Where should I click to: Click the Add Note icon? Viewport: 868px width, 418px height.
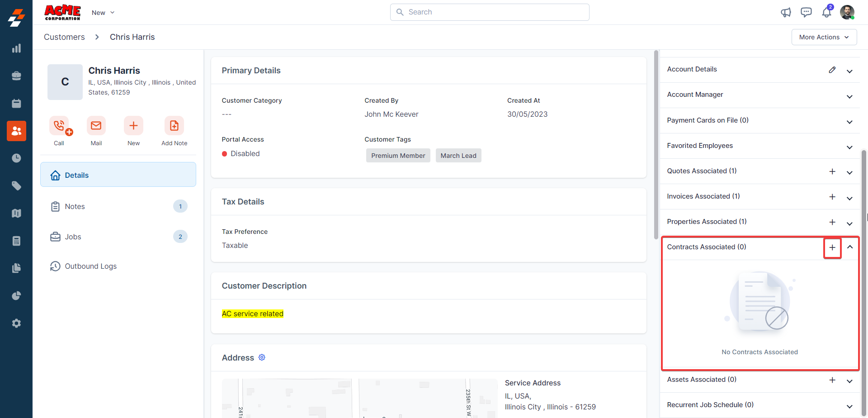click(174, 126)
